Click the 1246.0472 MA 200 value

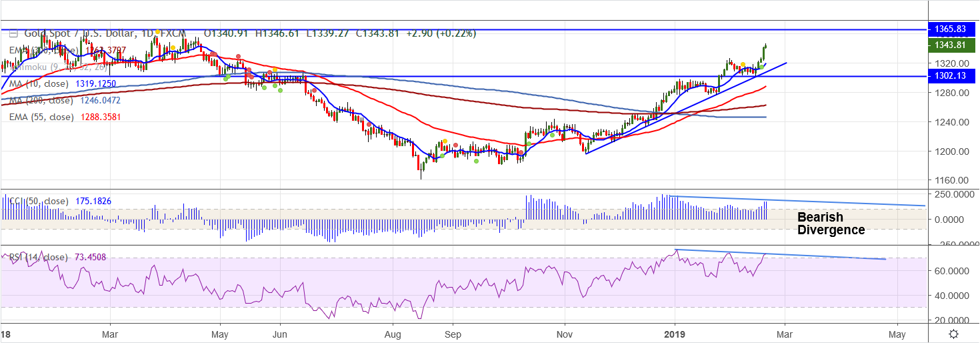(x=99, y=100)
